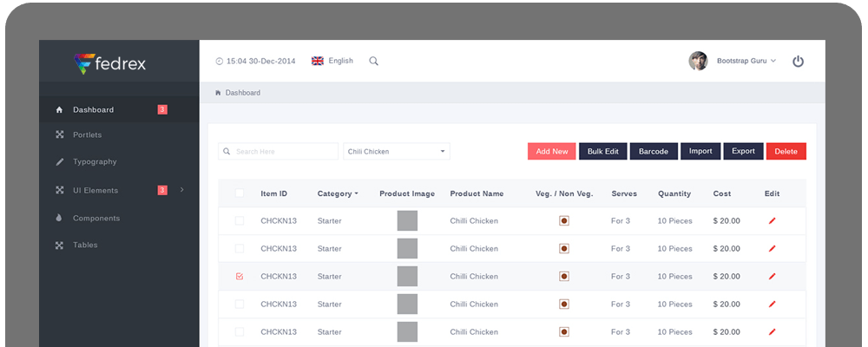Click the 15:04 30-Dec-2014 timestamp
The height and width of the screenshot is (347, 868).
tap(260, 62)
